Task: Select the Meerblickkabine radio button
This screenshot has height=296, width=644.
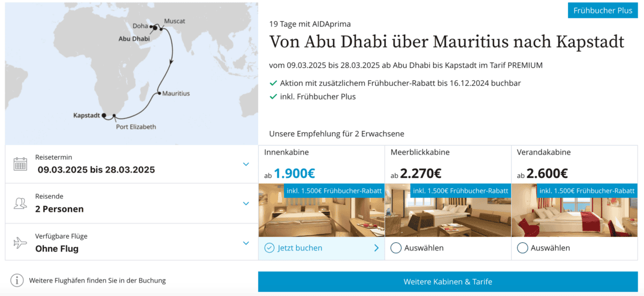Action: pos(396,248)
